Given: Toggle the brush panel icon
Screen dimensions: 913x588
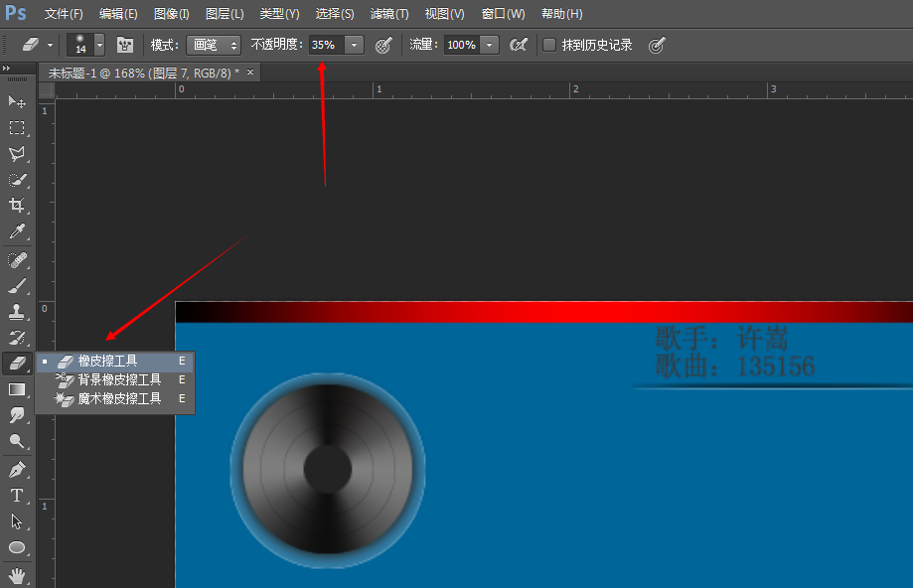Looking at the screenshot, I should [x=124, y=45].
